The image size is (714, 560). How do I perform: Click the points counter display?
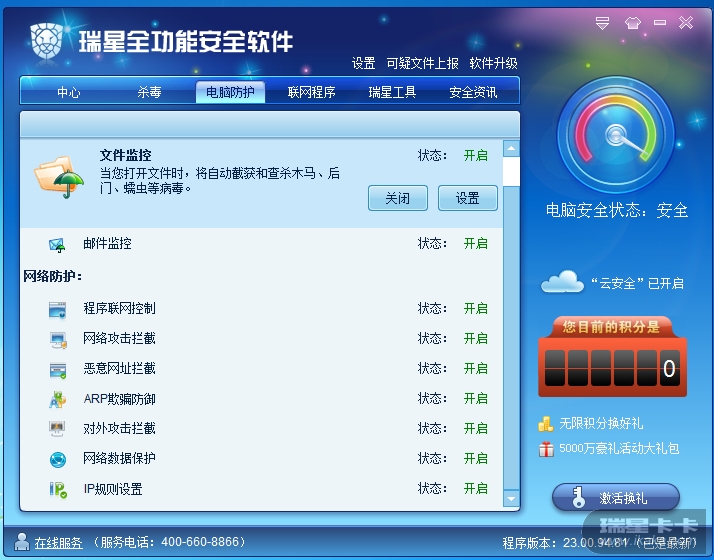[612, 368]
